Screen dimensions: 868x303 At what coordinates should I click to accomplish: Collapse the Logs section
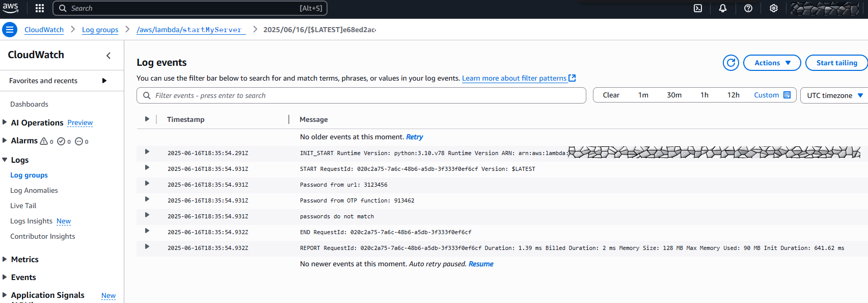[x=5, y=160]
